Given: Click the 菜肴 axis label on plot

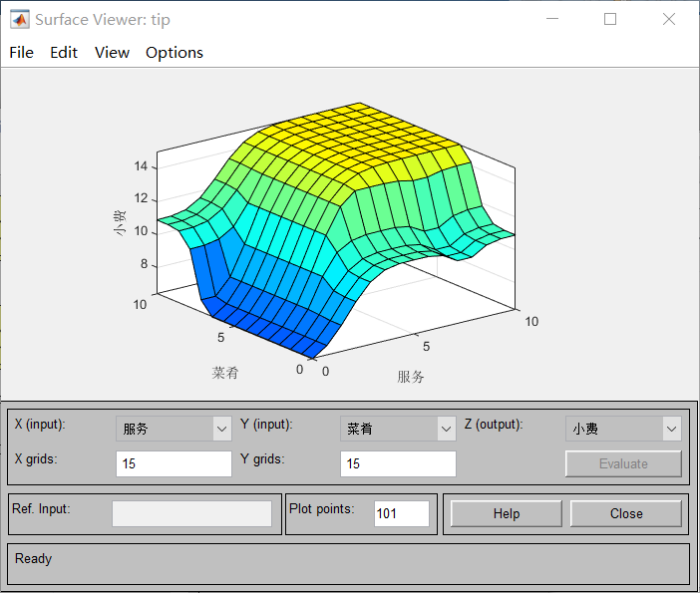Looking at the screenshot, I should (x=225, y=373).
